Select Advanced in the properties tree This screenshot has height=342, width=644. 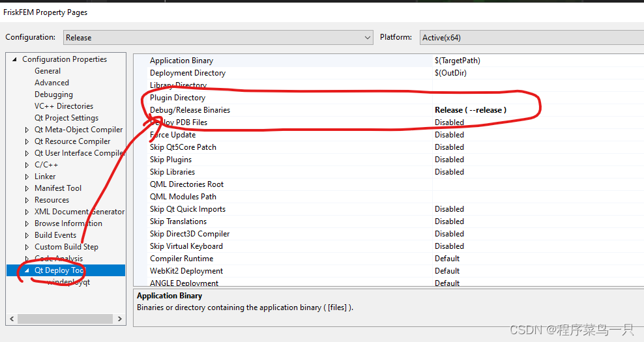(51, 83)
